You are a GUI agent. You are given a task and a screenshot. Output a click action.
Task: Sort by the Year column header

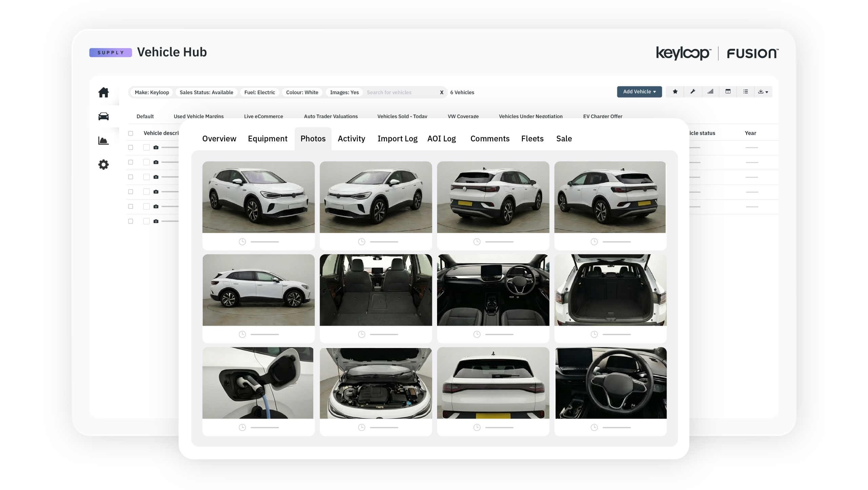click(750, 133)
